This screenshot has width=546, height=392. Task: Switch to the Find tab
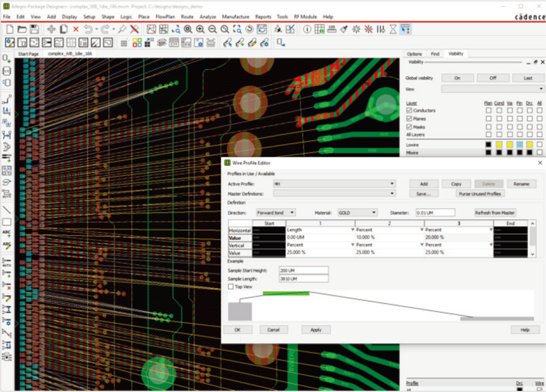point(435,54)
